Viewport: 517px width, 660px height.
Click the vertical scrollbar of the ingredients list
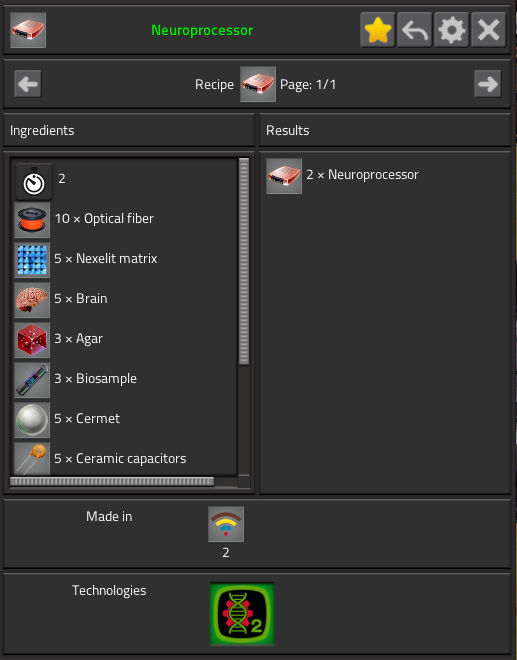pyautogui.click(x=244, y=261)
